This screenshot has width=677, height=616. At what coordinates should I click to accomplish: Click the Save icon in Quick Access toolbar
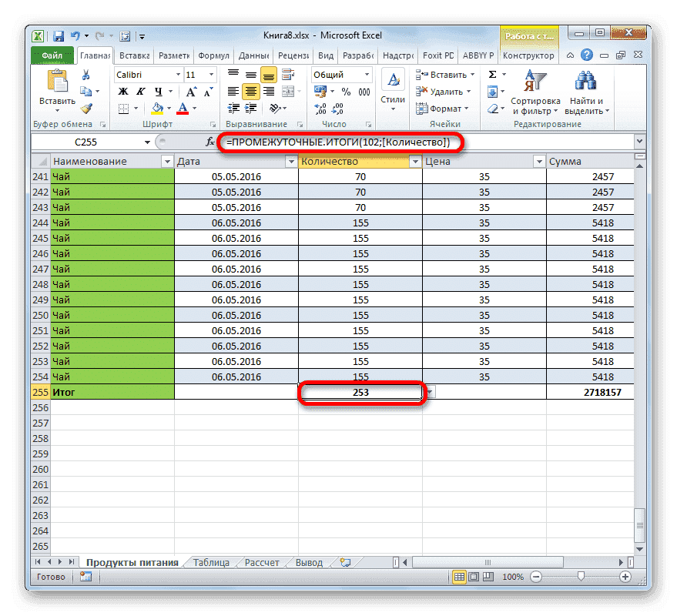[x=58, y=35]
